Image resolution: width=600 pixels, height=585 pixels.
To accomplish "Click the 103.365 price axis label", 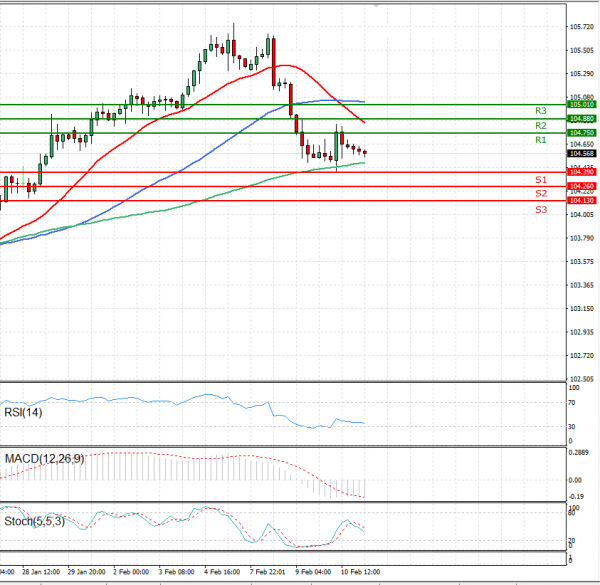I will tap(582, 285).
